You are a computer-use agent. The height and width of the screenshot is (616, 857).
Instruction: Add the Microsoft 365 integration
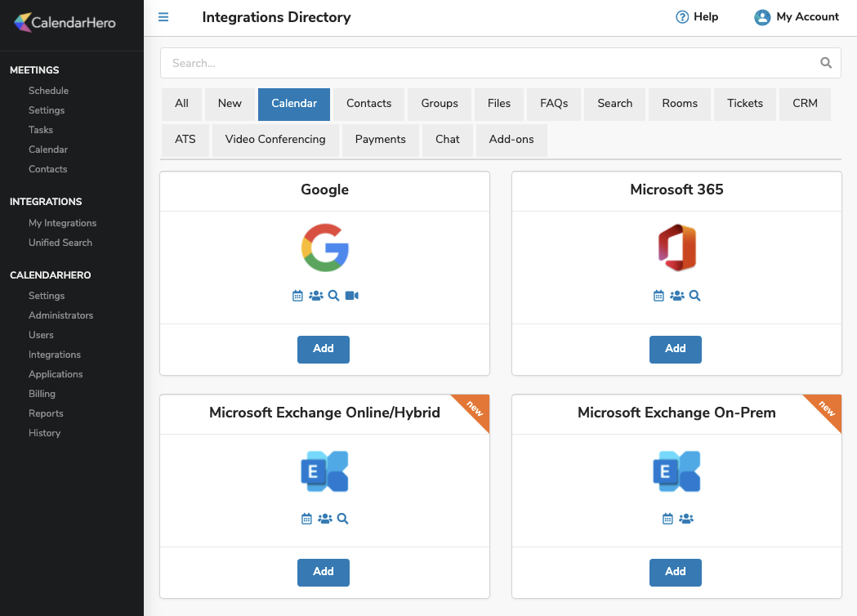click(675, 350)
